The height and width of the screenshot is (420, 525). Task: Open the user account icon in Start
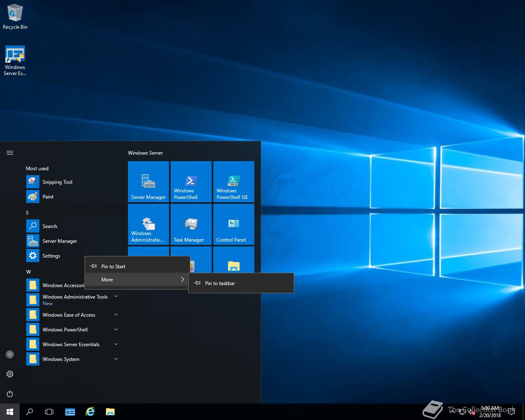click(10, 354)
